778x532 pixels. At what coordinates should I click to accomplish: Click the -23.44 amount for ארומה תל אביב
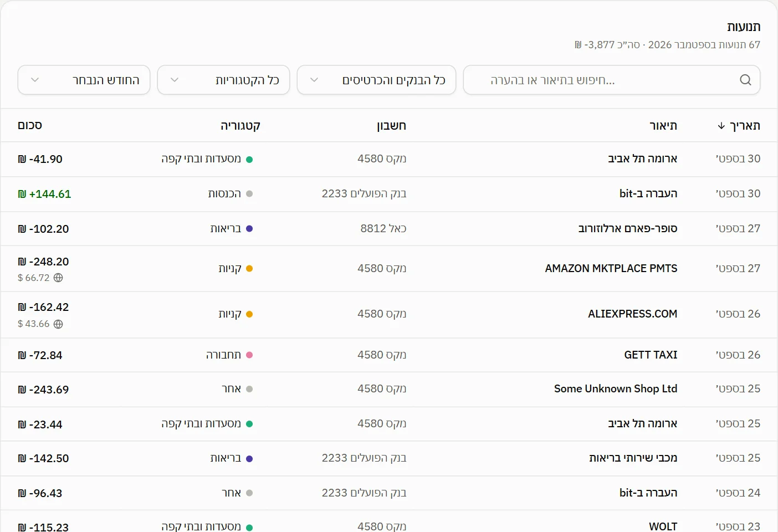40,424
